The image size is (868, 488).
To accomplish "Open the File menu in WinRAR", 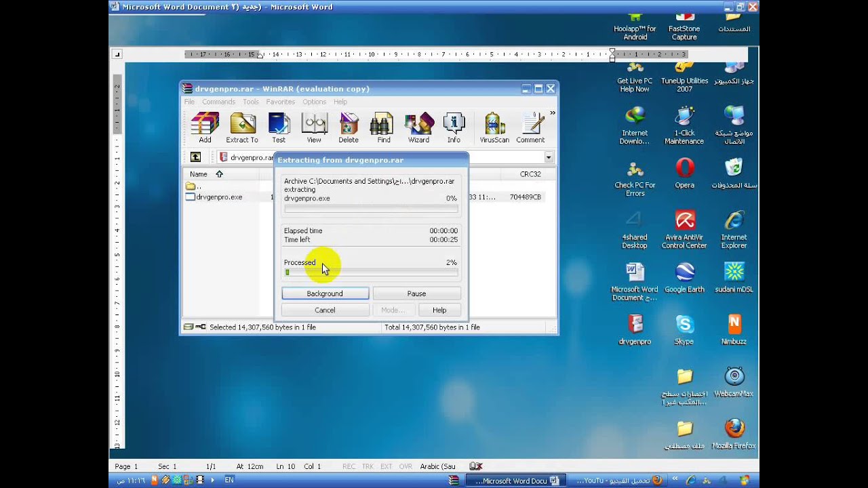I will click(x=189, y=102).
